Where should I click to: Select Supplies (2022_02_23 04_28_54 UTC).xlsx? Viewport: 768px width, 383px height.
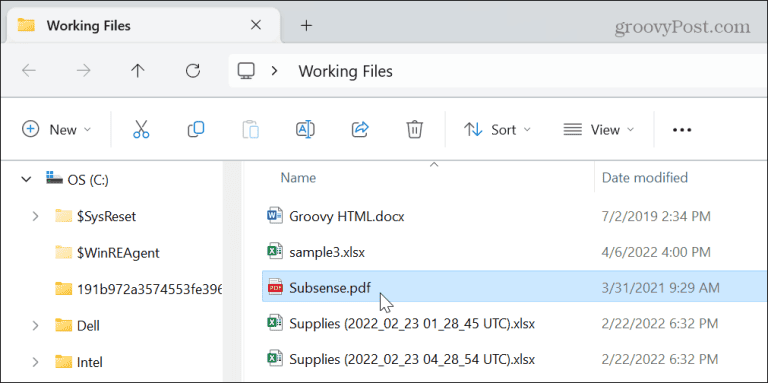(412, 359)
